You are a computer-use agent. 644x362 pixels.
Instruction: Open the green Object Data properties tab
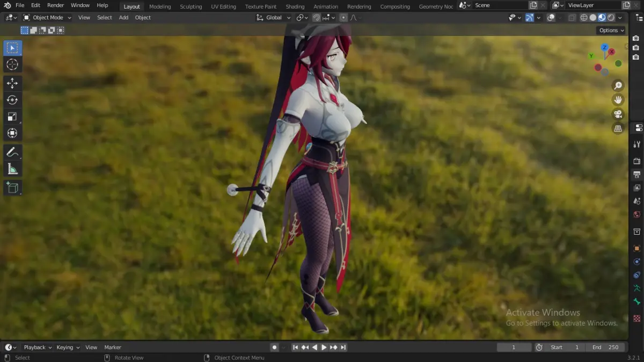click(637, 288)
